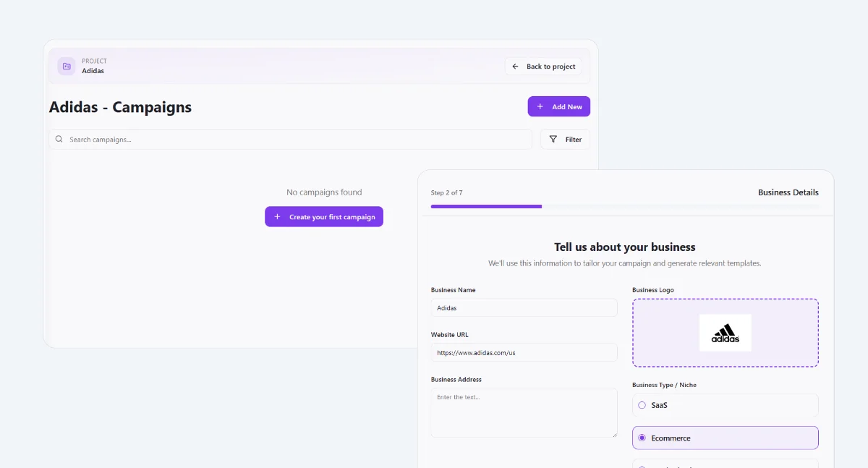The height and width of the screenshot is (468, 868).
Task: Click the purple project folder icon
Action: (x=67, y=67)
